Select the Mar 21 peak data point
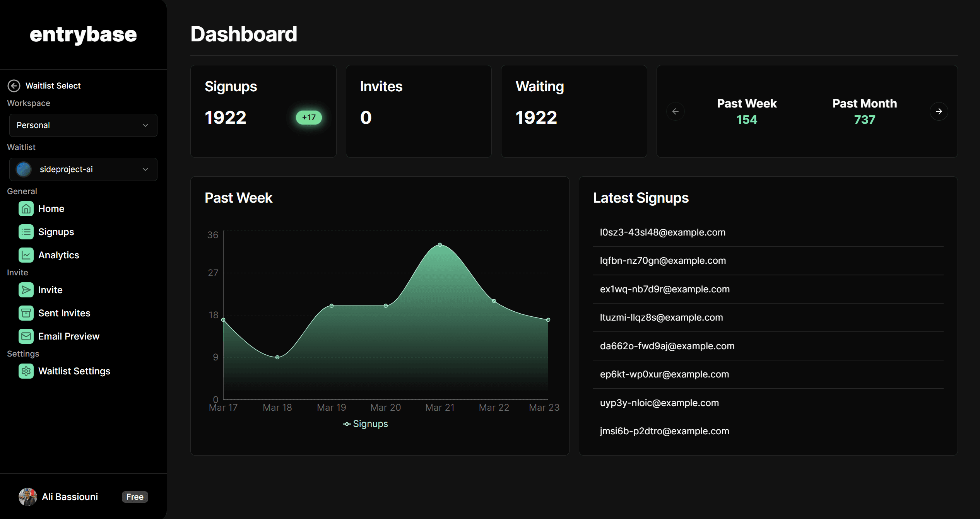The height and width of the screenshot is (519, 980). 440,245
